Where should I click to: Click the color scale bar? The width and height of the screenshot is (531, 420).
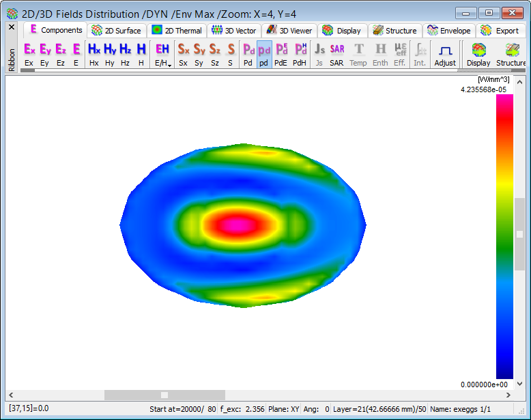(x=504, y=236)
